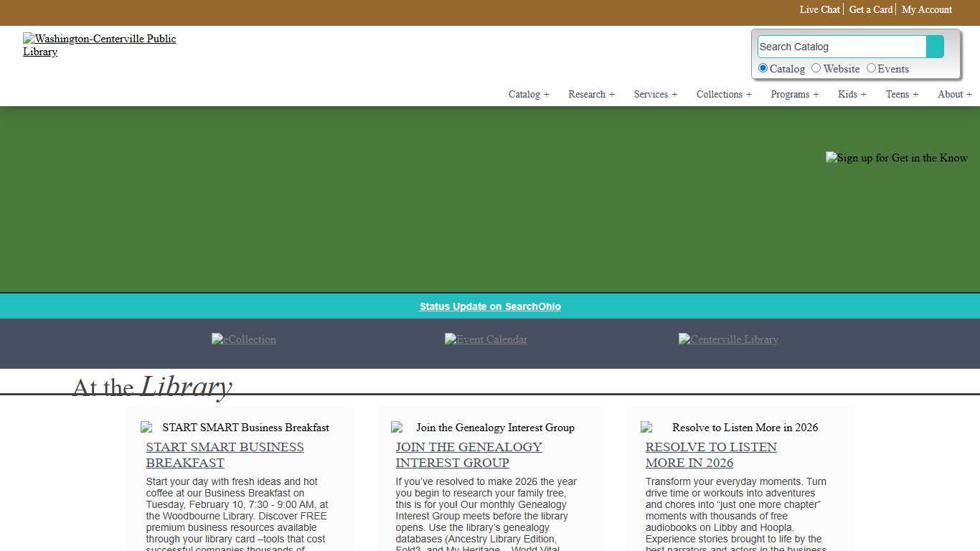
Task: Open the Resolve to Listen More thumbnail
Action: point(729,428)
